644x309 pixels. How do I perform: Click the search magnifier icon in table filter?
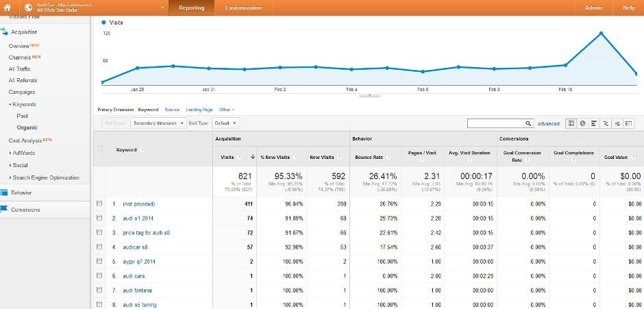tap(528, 123)
